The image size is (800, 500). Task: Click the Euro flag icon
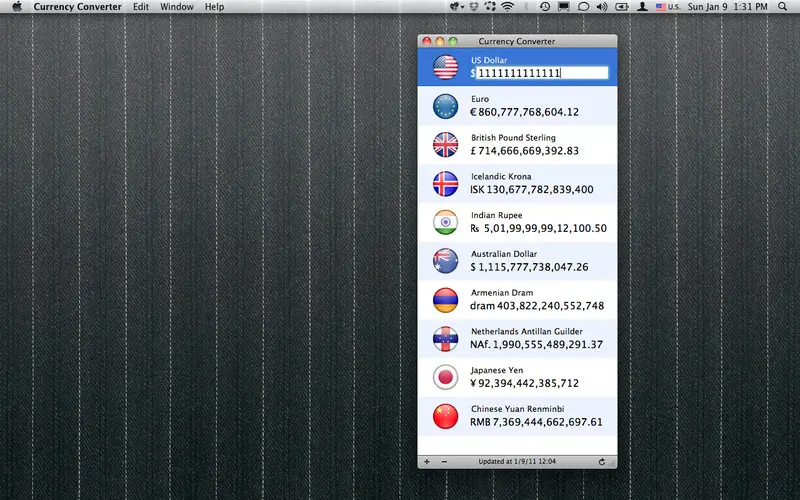[x=445, y=106]
